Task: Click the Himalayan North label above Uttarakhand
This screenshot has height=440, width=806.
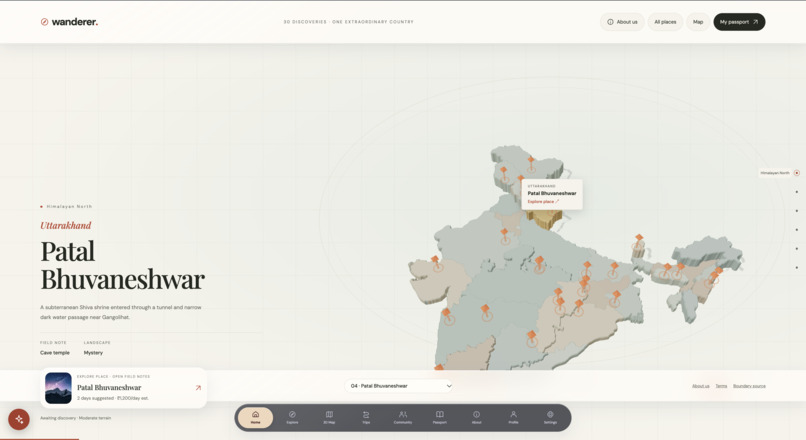Action: (x=69, y=207)
